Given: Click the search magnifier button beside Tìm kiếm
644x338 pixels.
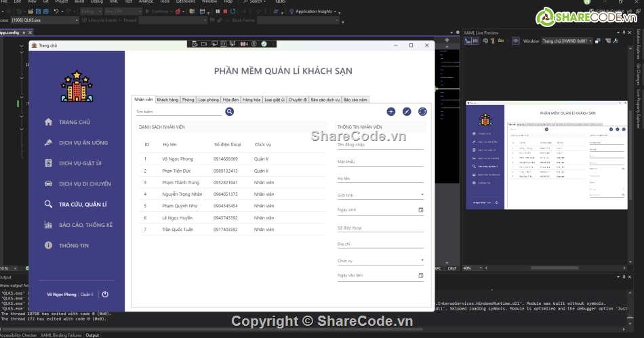Looking at the screenshot, I should (229, 111).
